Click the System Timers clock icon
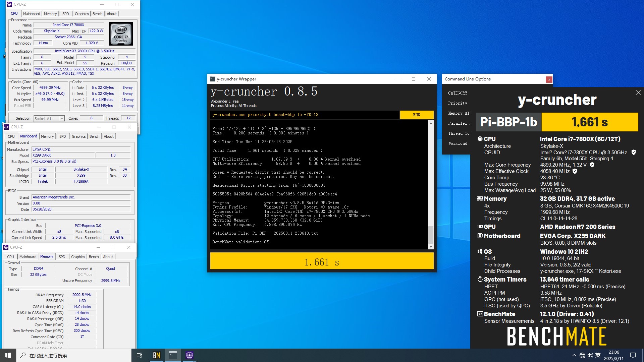The image size is (644, 362). [480, 280]
